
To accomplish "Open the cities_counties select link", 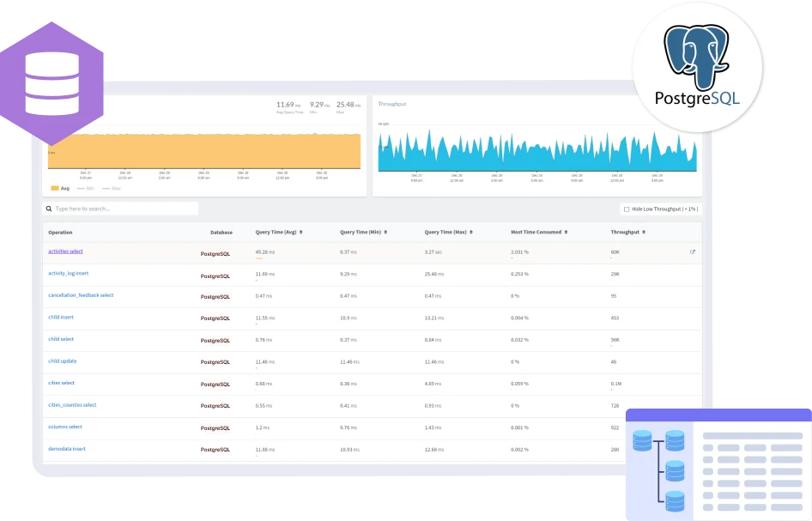I will [72, 405].
